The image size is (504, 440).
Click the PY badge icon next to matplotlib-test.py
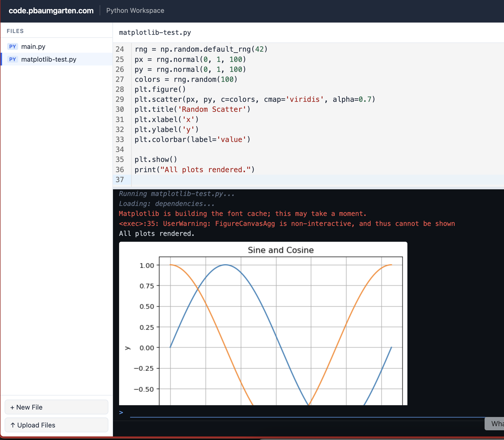[x=13, y=59]
